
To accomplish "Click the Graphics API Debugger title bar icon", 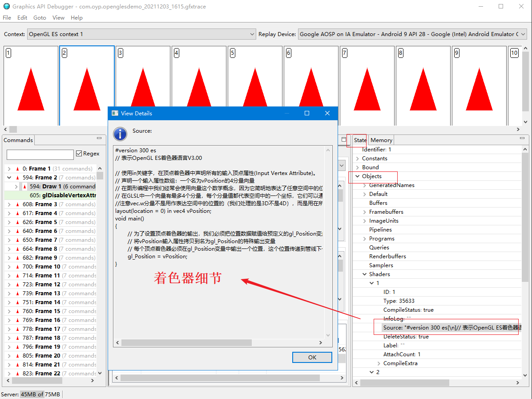I will pos(6,6).
